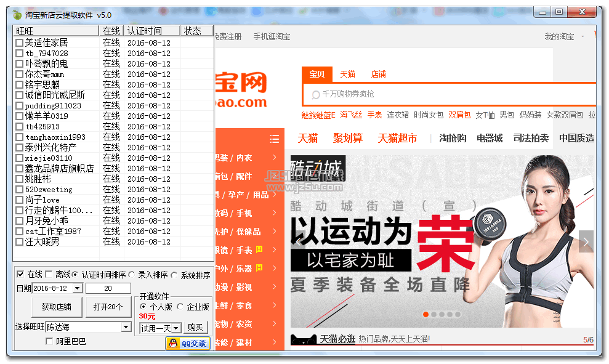
Task: Open the 选择旺旺 combo box arrow
Action: point(126,327)
